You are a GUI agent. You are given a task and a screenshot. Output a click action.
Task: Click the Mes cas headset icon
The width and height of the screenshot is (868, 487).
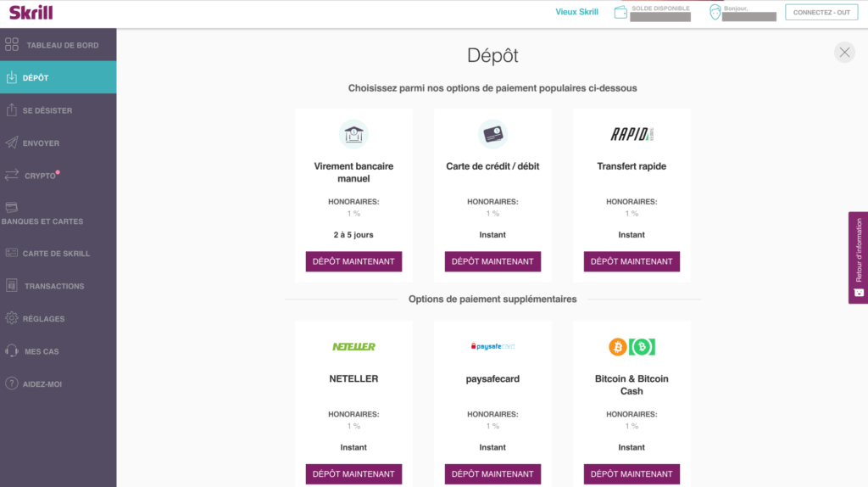12,350
